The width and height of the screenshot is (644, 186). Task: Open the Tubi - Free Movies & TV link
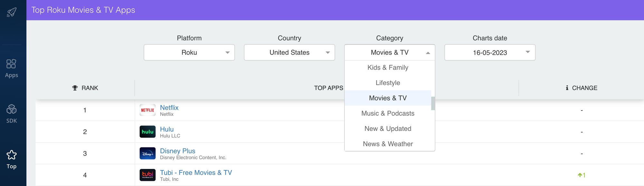(x=196, y=172)
